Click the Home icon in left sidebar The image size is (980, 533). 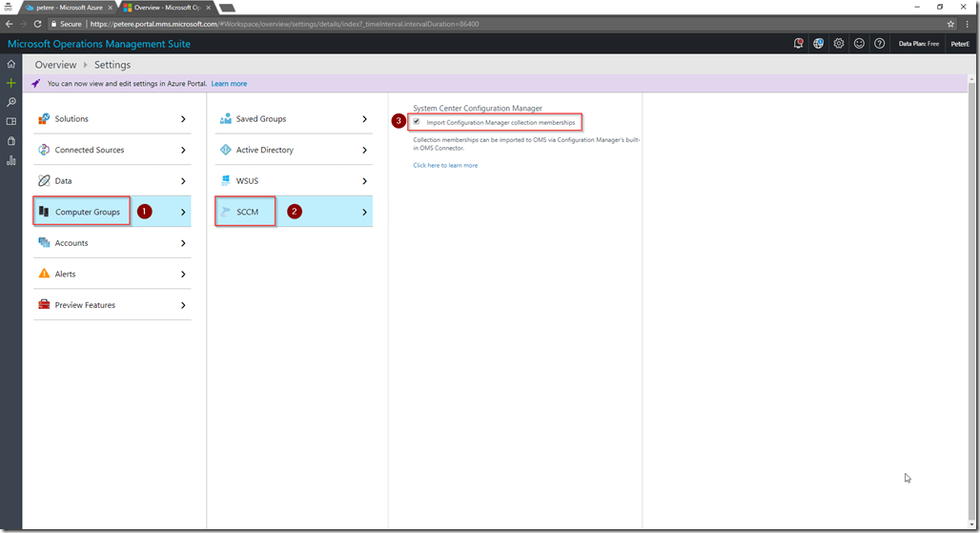(10, 64)
